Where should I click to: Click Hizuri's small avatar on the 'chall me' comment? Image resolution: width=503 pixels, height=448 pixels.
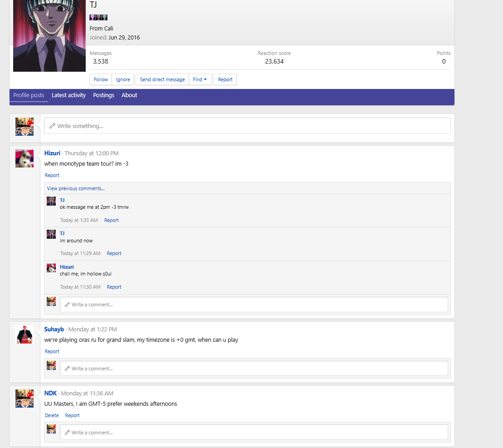point(51,268)
